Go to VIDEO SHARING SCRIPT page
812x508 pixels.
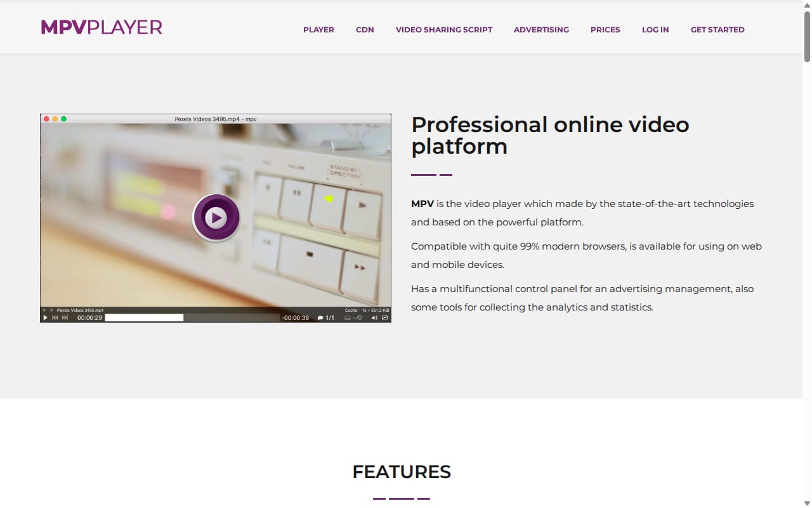pos(444,30)
